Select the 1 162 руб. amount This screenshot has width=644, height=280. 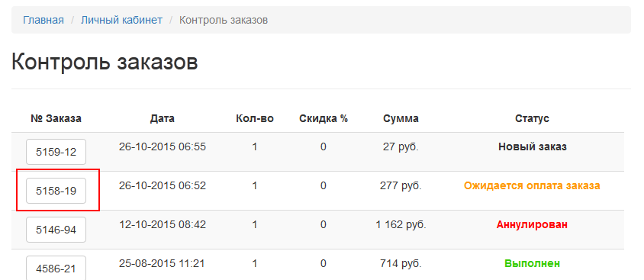[x=401, y=224]
